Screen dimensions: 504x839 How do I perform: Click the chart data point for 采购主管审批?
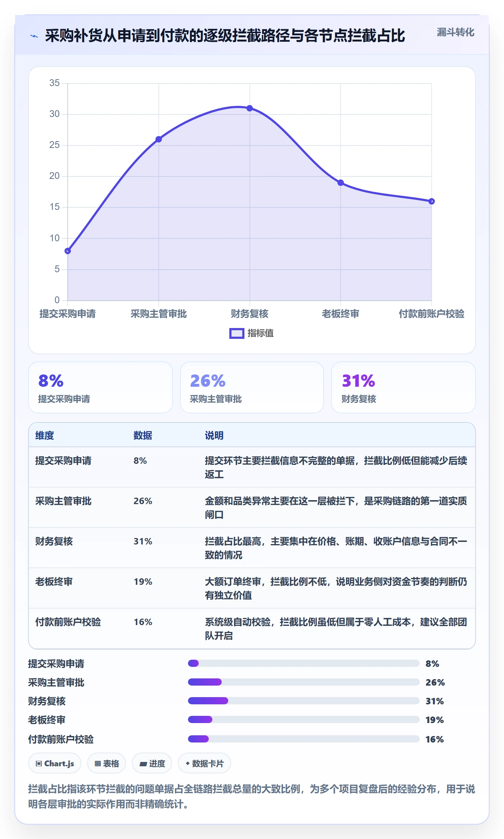[159, 139]
